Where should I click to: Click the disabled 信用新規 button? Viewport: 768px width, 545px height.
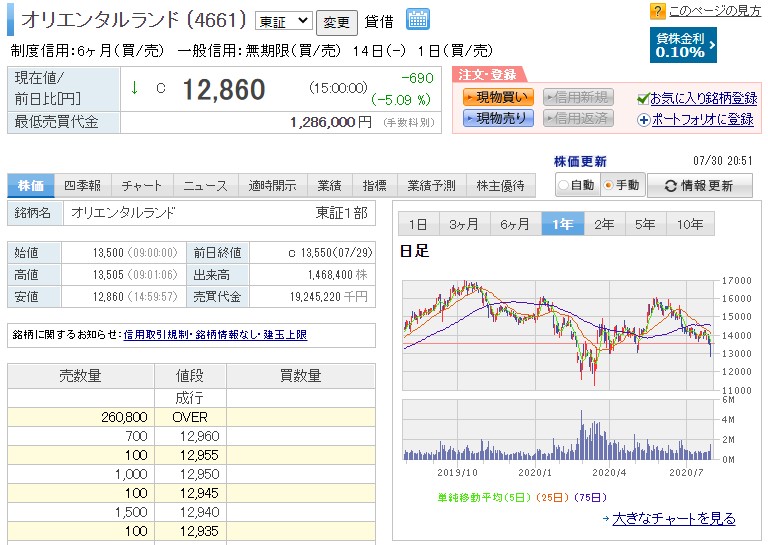coord(578,97)
